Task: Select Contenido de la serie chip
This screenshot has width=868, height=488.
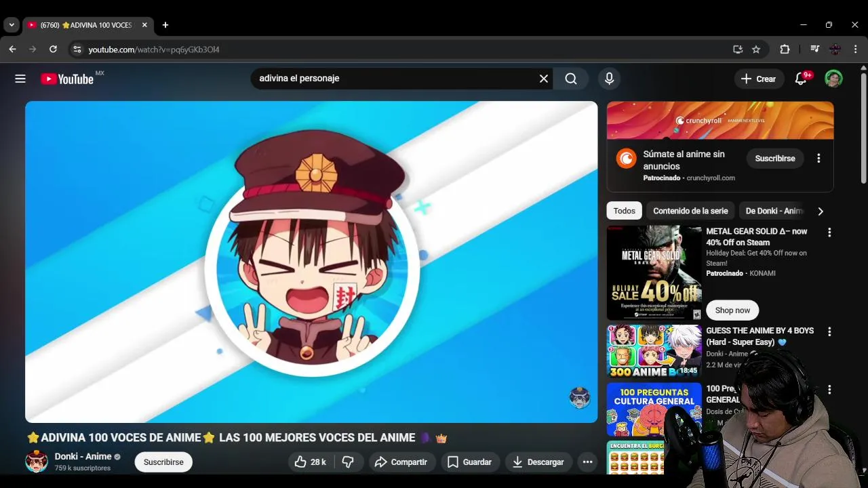Action: pyautogui.click(x=690, y=211)
